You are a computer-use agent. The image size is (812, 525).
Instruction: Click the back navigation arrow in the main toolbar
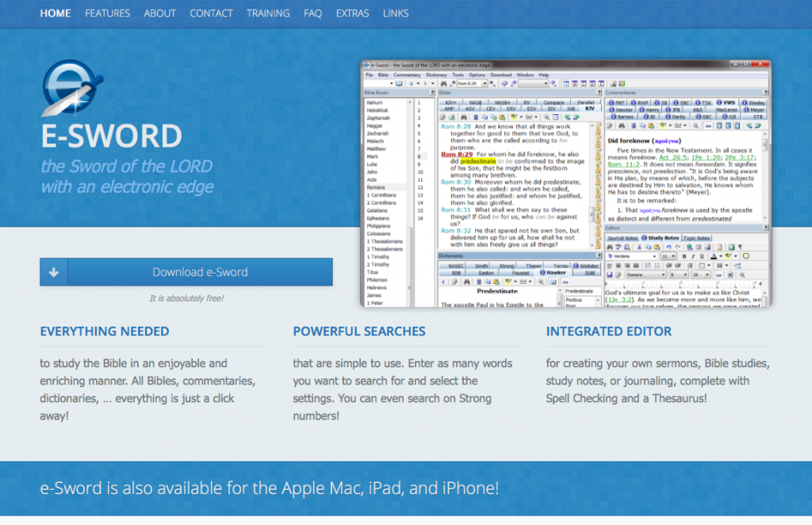coord(411,82)
